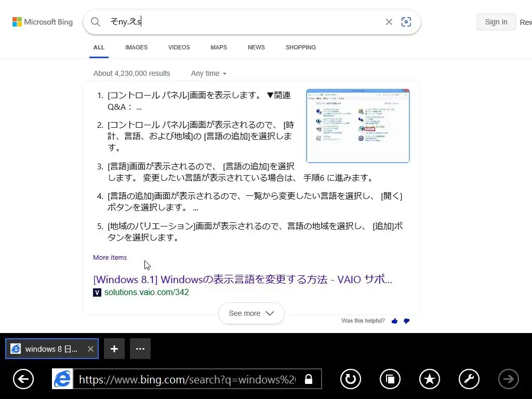The height and width of the screenshot is (399, 532).
Task: Expand the See more button
Action: (251, 313)
